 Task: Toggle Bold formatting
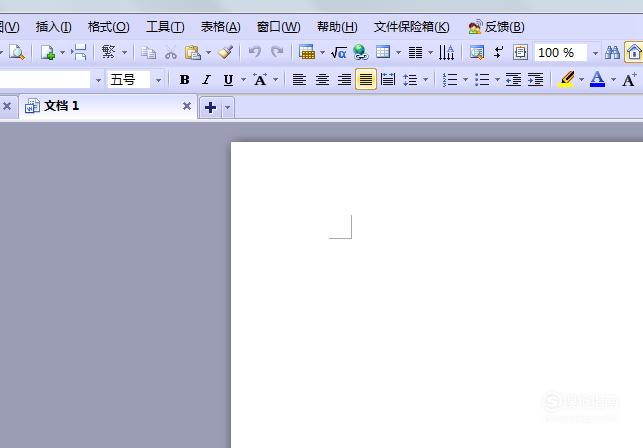coord(185,79)
